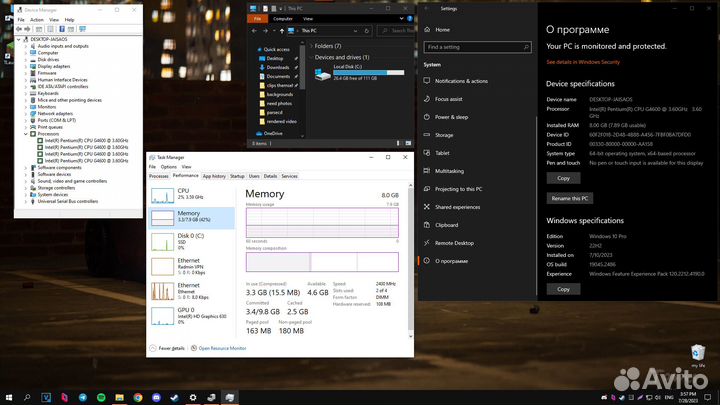Open OneDrive in File Explorer sidebar

tap(273, 134)
